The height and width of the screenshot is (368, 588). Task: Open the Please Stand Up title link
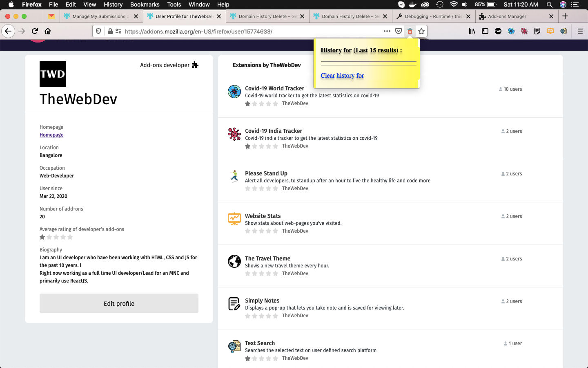tap(266, 173)
